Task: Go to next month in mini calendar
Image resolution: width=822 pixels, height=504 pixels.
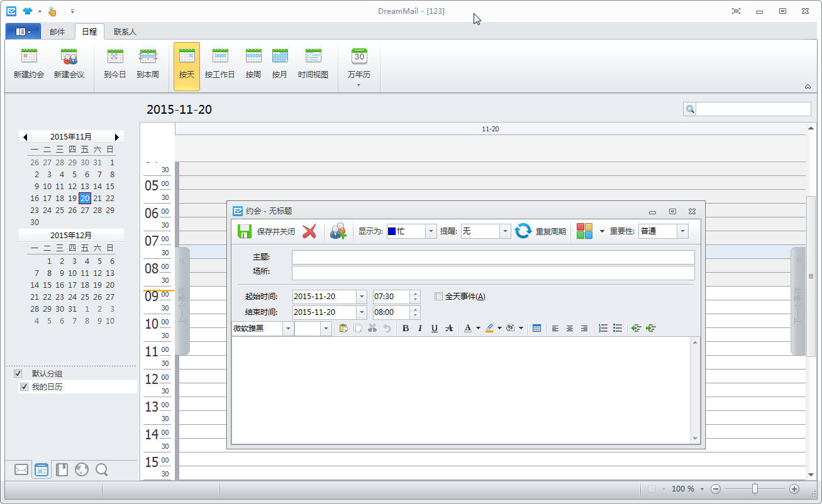Action: (117, 136)
